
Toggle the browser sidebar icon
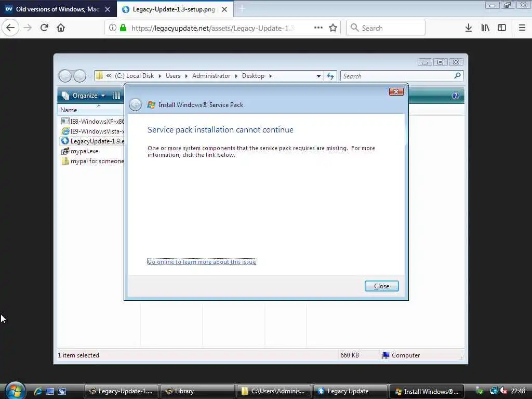(502, 28)
